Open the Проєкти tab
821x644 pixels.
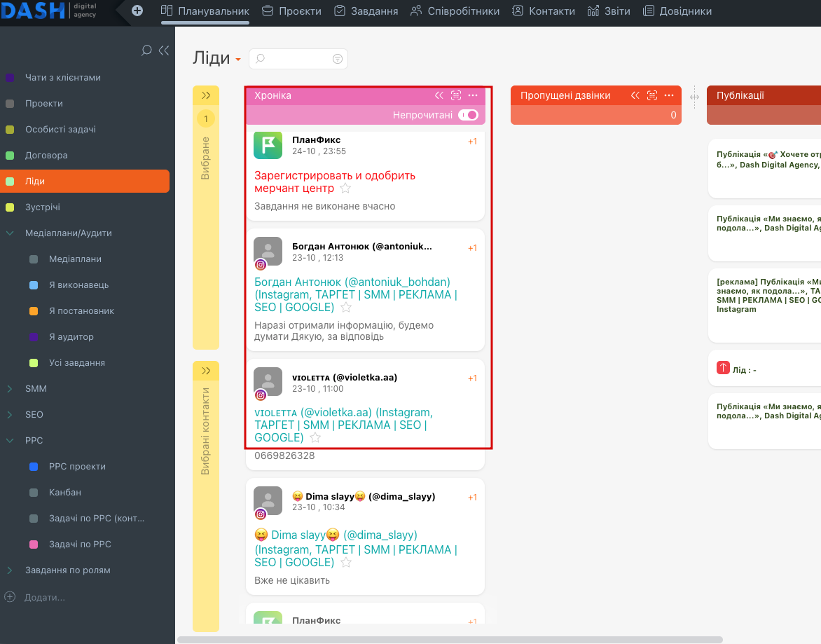click(291, 11)
